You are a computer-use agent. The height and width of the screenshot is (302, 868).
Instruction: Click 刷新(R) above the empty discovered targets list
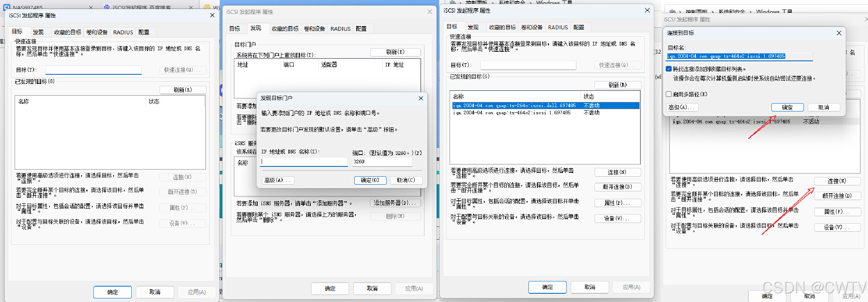click(x=183, y=90)
